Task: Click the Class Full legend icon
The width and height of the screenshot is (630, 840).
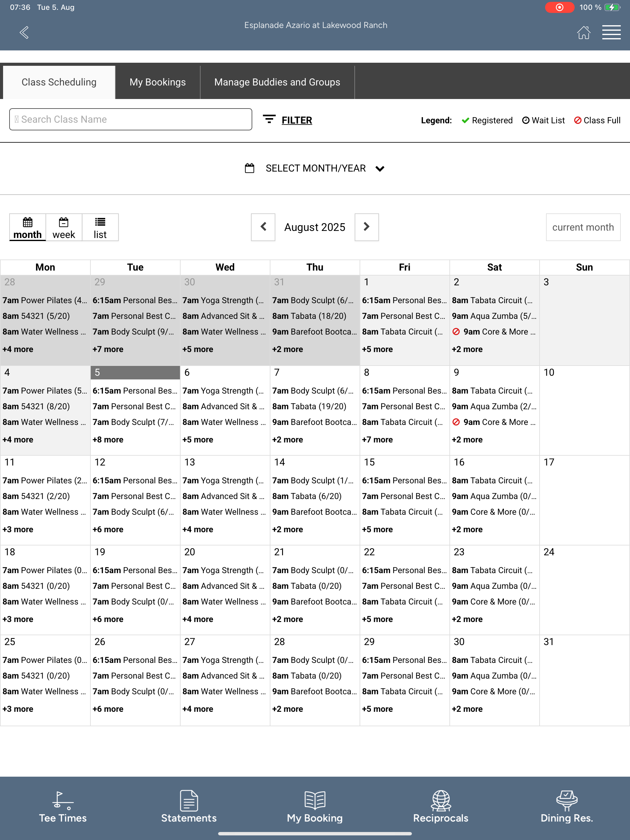Action: [578, 121]
